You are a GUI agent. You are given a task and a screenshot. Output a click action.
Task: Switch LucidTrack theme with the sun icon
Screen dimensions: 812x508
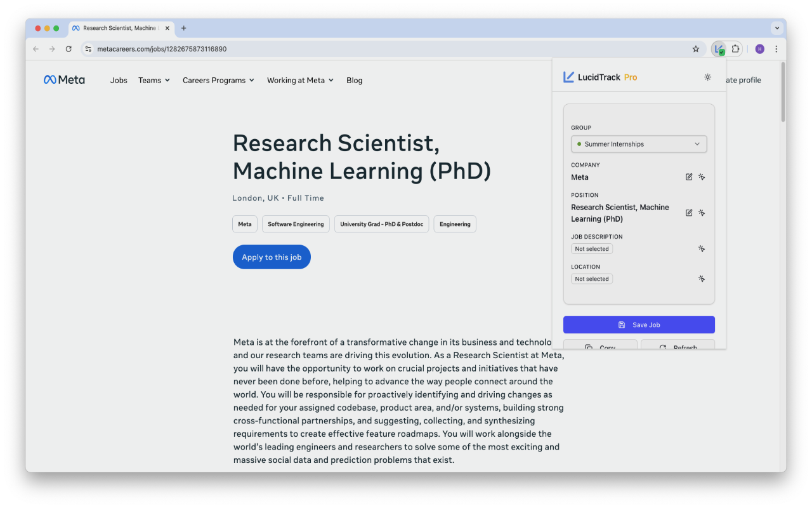click(707, 77)
